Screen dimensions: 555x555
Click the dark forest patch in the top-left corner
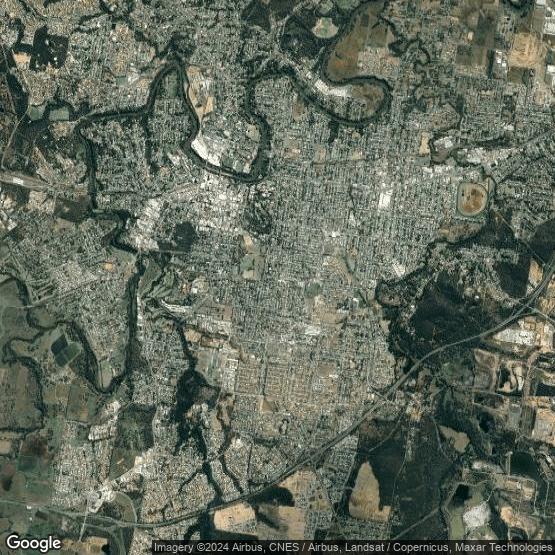(x=49, y=48)
